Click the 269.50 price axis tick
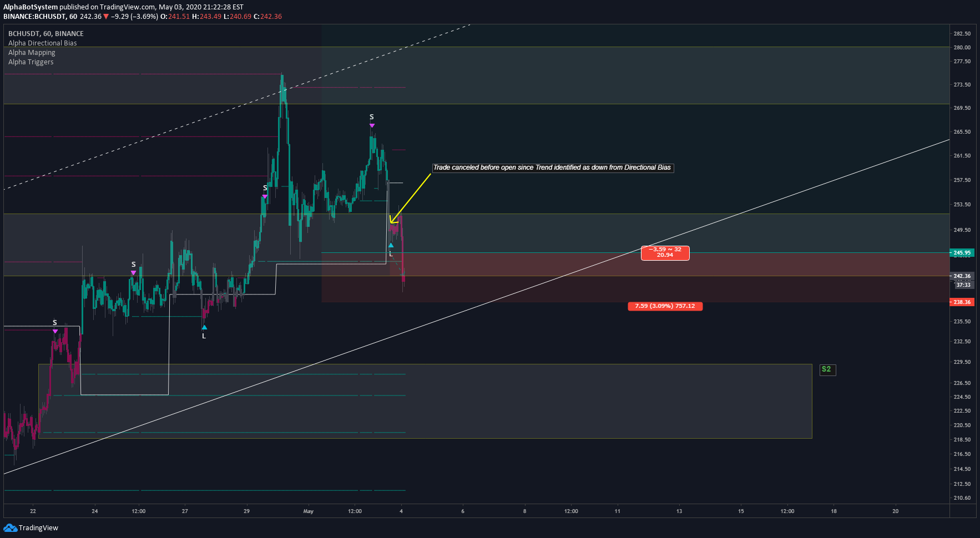This screenshot has height=538, width=980. (962, 108)
